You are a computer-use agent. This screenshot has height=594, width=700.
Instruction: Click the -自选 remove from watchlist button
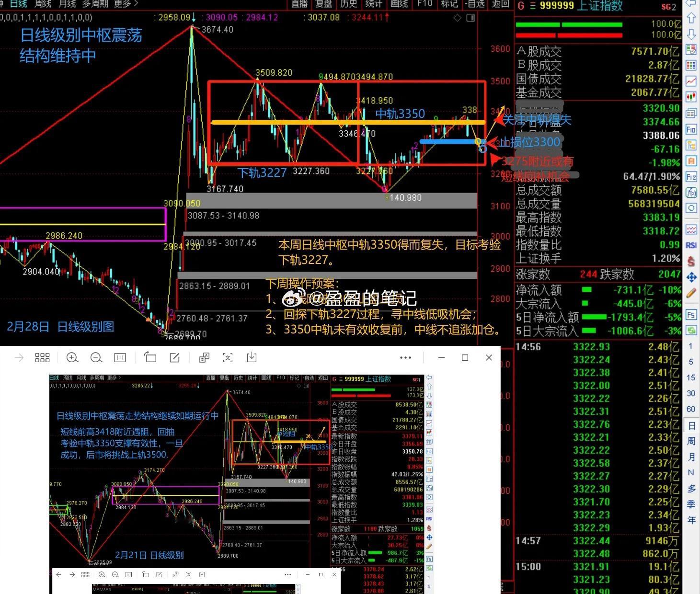[x=474, y=4]
